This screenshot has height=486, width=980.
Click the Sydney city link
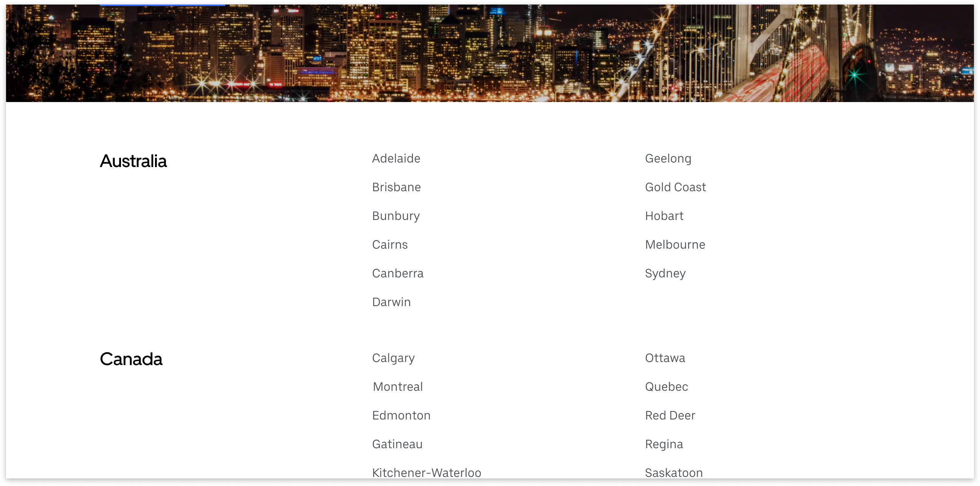point(666,273)
